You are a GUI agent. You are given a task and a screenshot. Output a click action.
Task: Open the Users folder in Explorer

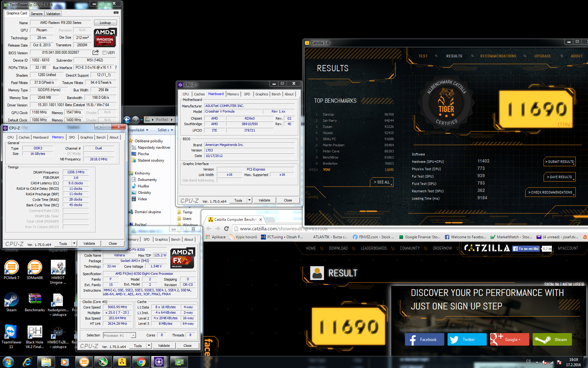click(x=187, y=219)
